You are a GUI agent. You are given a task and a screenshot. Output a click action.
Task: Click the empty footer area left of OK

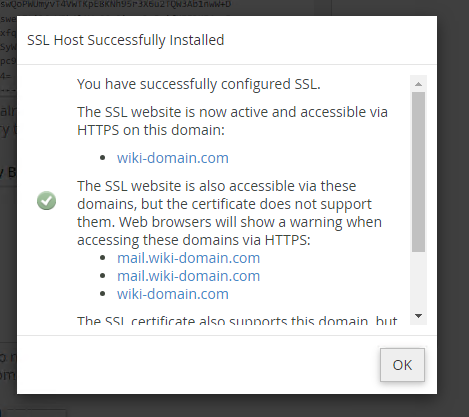[198, 365]
